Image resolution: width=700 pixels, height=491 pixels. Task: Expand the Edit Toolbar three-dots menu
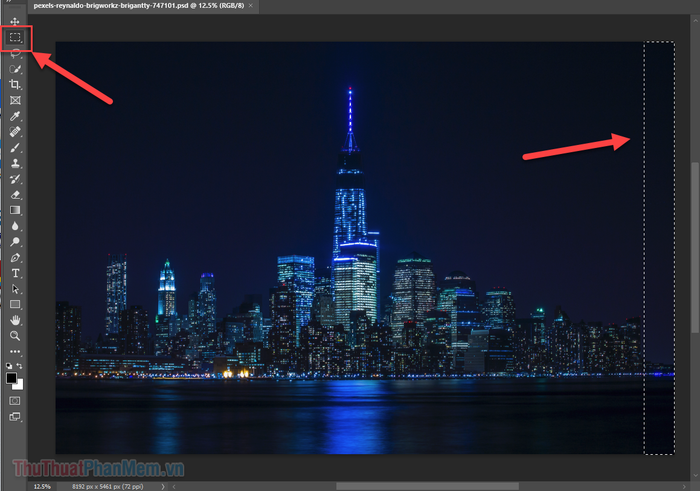pos(15,352)
